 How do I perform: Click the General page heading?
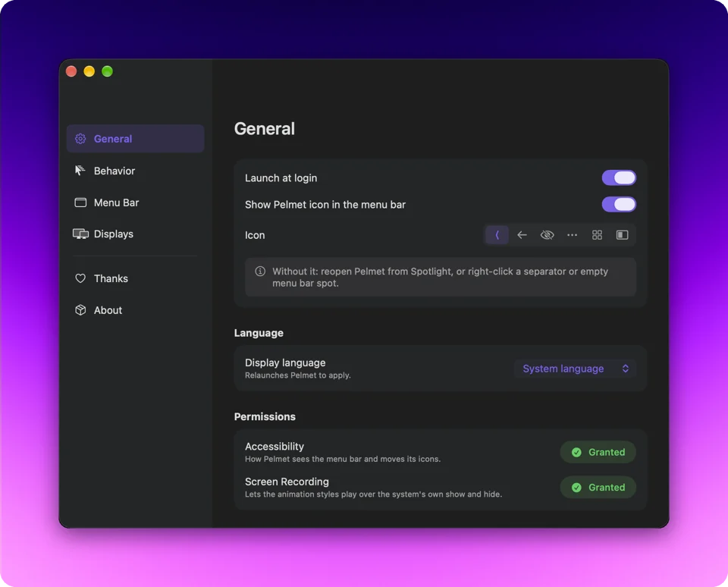coord(264,129)
